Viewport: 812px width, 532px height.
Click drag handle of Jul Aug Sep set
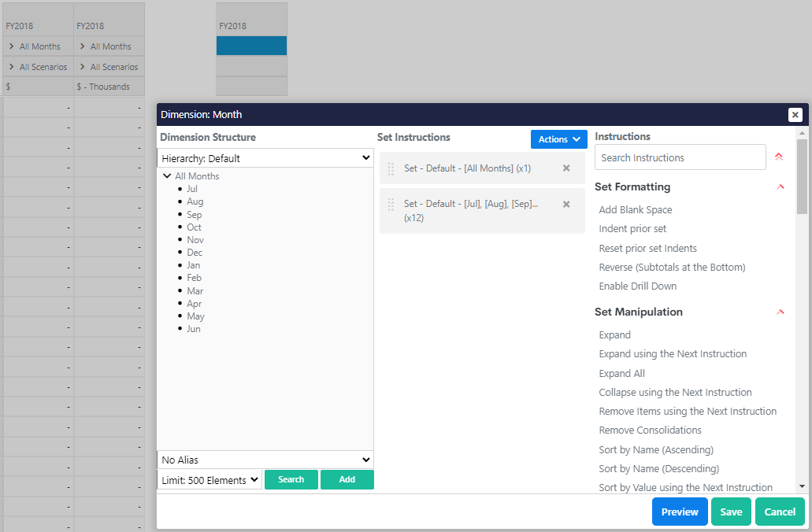(x=391, y=205)
